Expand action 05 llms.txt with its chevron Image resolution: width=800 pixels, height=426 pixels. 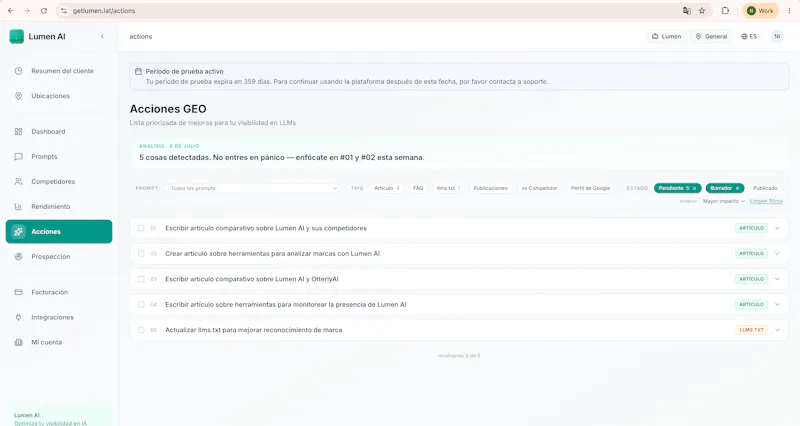(x=777, y=330)
